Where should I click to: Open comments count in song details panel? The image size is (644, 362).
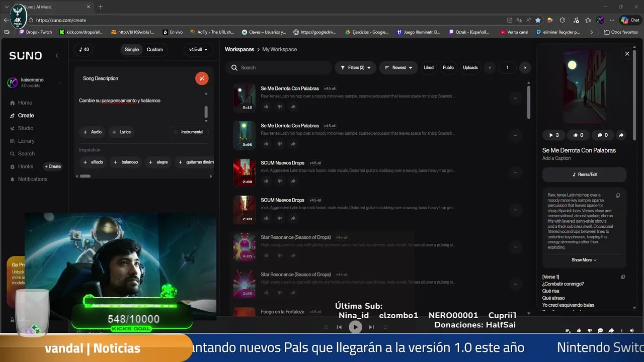[603, 135]
